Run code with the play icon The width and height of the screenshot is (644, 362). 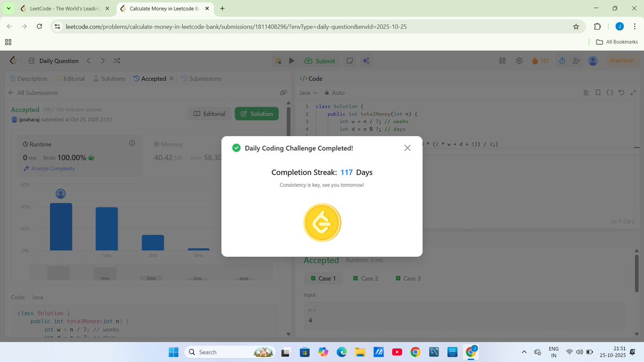(x=291, y=61)
